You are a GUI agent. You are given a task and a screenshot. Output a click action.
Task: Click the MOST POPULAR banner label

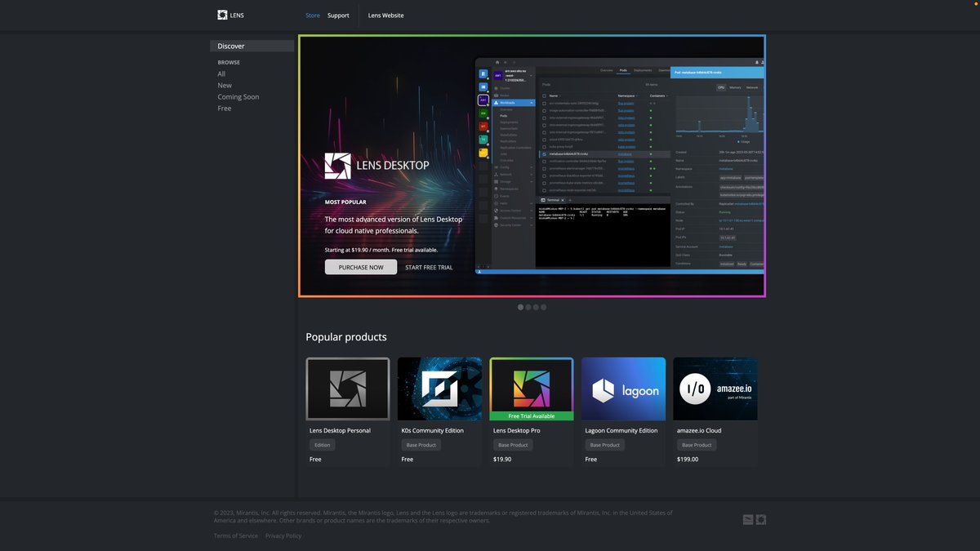pyautogui.click(x=345, y=202)
